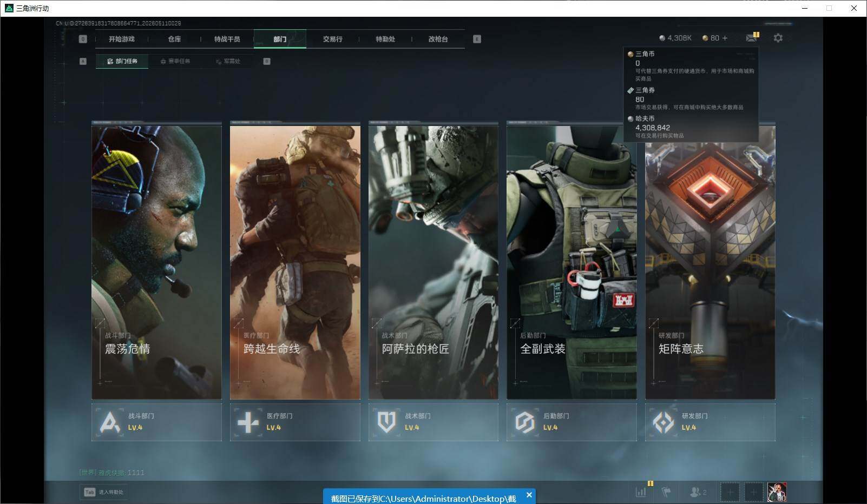Image resolution: width=867 pixels, height=504 pixels.
Task: Switch to the 特勤处 tab
Action: [x=385, y=39]
